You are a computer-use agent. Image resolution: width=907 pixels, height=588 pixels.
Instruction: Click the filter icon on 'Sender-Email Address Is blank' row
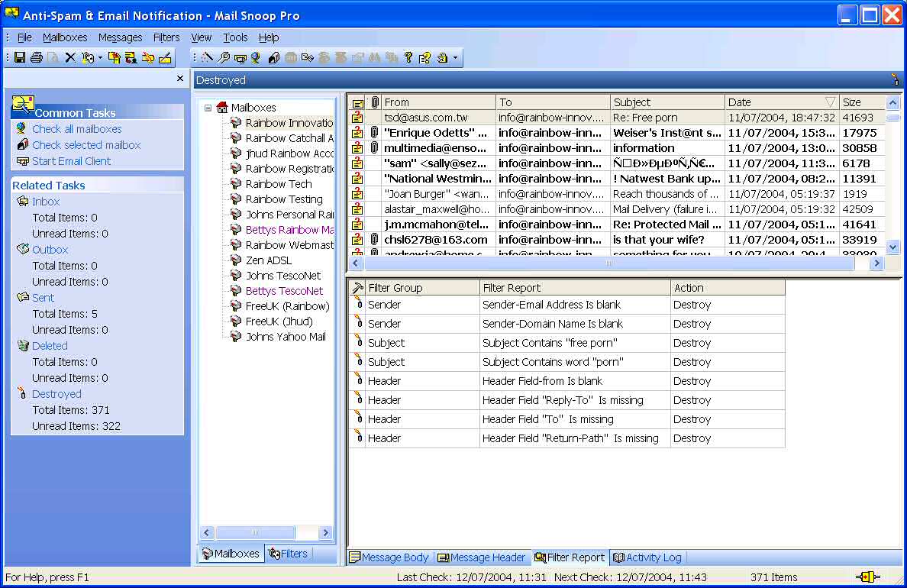click(358, 303)
